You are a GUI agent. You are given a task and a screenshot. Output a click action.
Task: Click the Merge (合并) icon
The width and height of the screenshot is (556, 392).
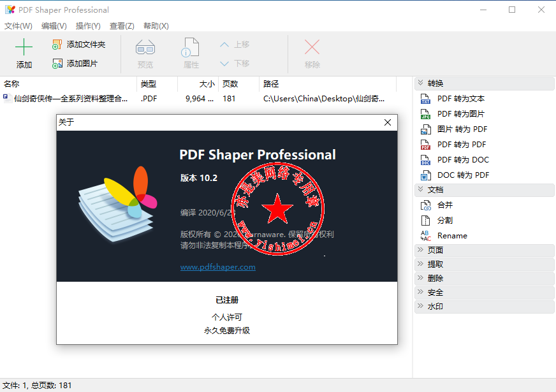tap(425, 205)
